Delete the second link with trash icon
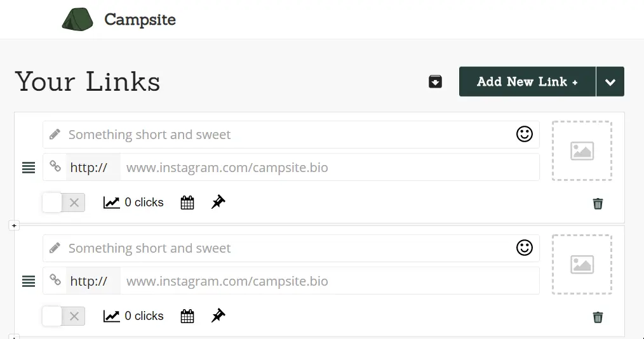The image size is (644, 339). pos(598,317)
